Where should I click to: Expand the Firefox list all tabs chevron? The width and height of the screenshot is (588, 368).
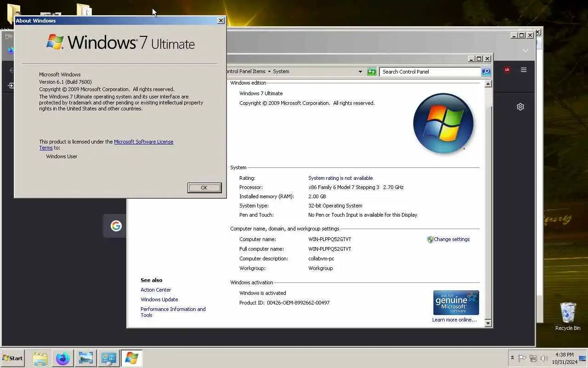526,50
